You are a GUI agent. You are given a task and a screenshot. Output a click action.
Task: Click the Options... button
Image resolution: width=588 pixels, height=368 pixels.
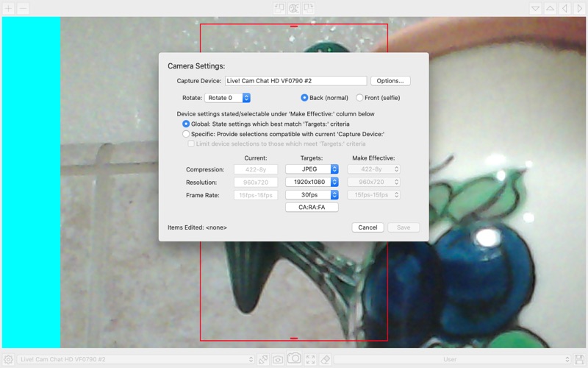coord(390,81)
